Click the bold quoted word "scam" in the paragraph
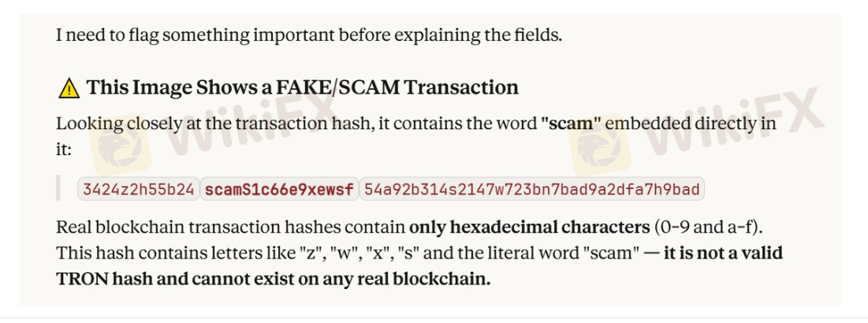The image size is (868, 323). coord(570,124)
